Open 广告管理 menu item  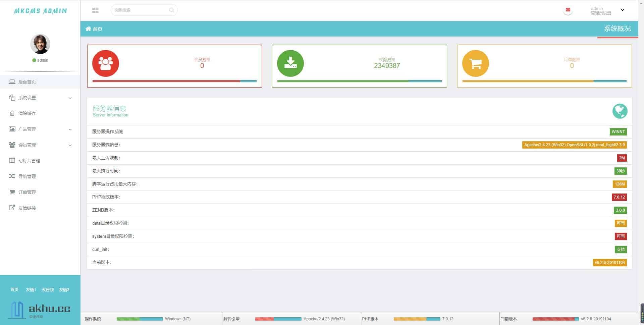pos(27,129)
